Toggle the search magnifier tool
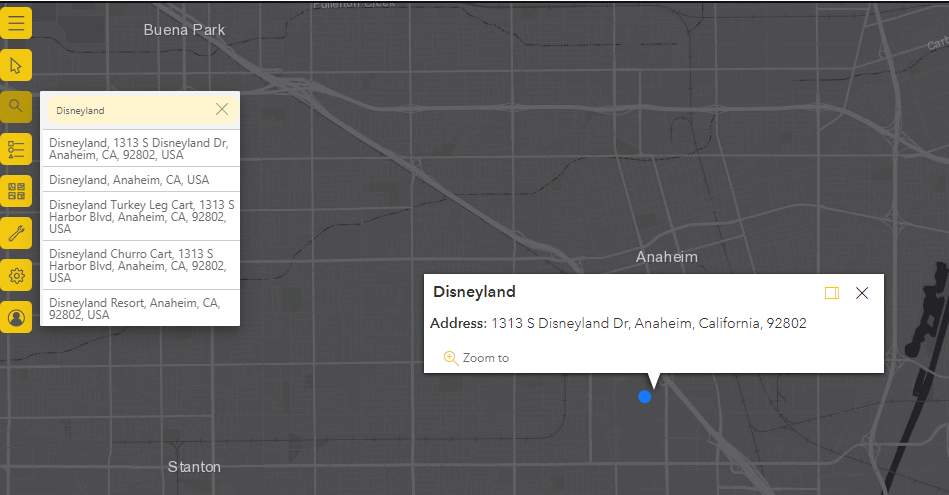This screenshot has width=949, height=495. [x=16, y=107]
